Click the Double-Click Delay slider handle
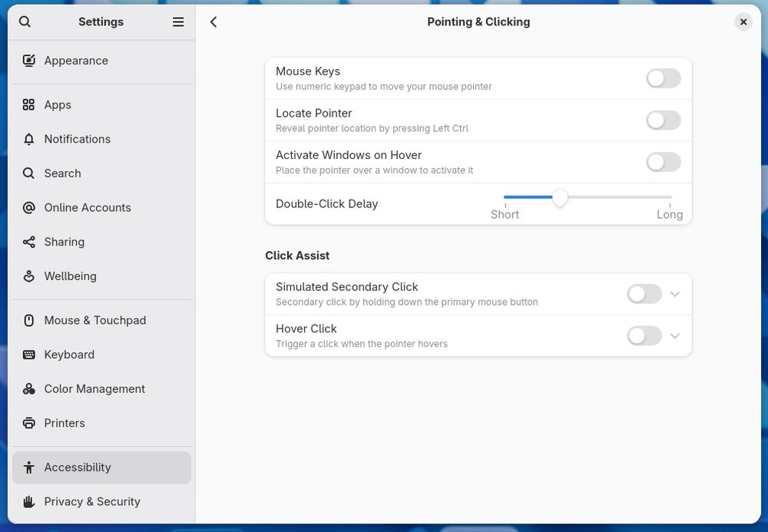Viewport: 768px width, 532px height. (560, 198)
